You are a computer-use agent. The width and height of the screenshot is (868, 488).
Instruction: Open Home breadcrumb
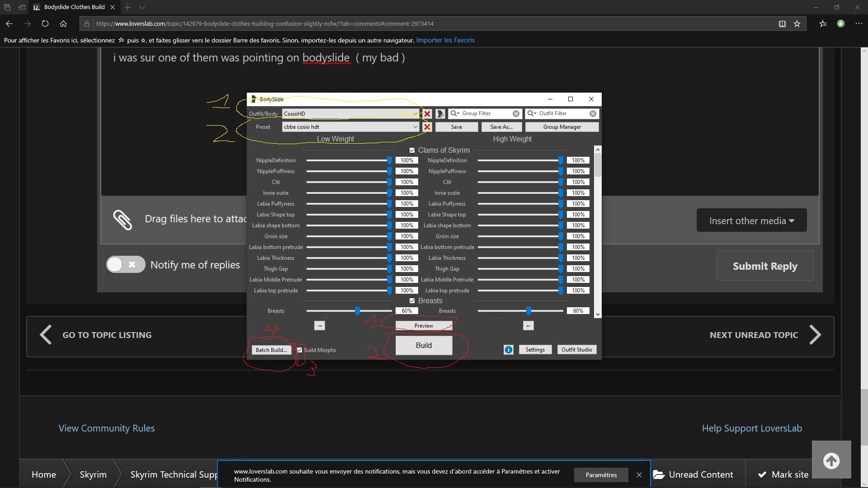tap(44, 474)
